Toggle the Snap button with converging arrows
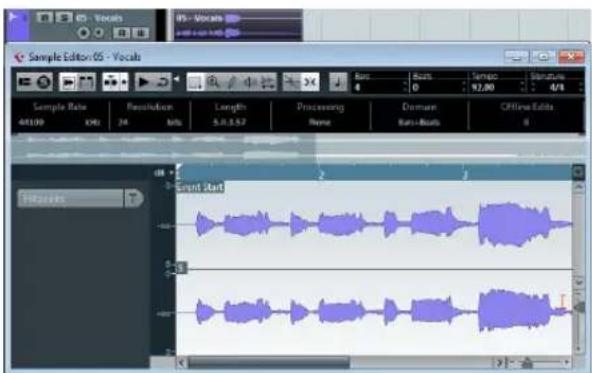 [x=310, y=82]
